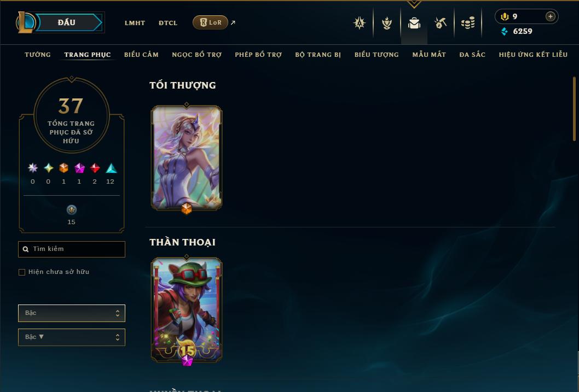Switch to the Biểu Cảm tab

pyautogui.click(x=141, y=55)
